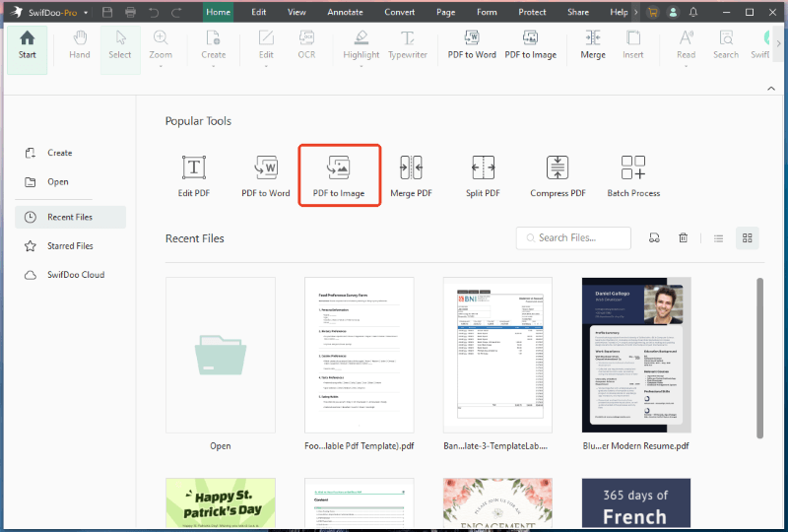This screenshot has height=532, width=788.
Task: Open Compress PDF in Popular Tools
Action: coord(558,175)
